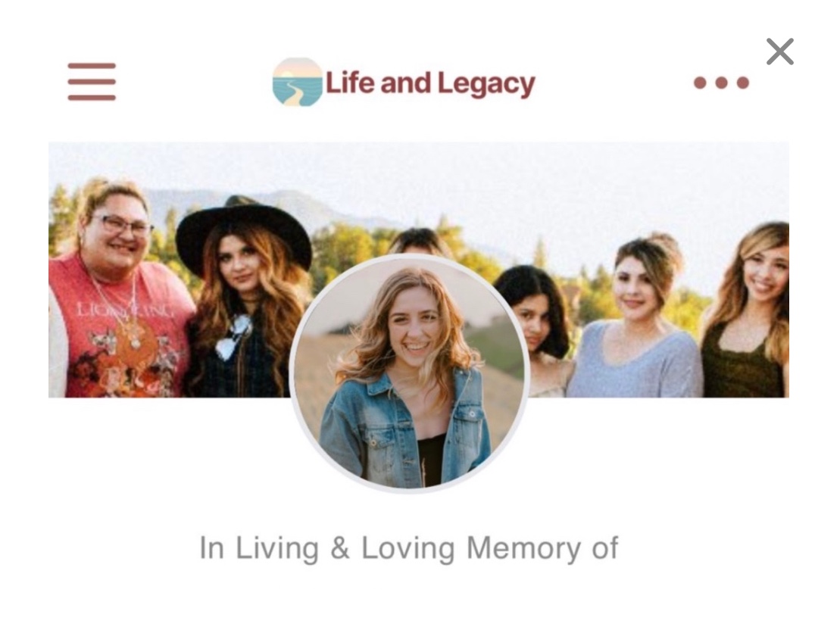Close the page with the X icon
The height and width of the screenshot is (630, 840).
tap(779, 51)
